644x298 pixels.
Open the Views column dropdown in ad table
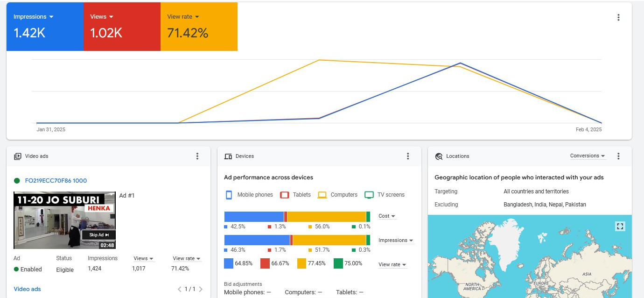143,258
